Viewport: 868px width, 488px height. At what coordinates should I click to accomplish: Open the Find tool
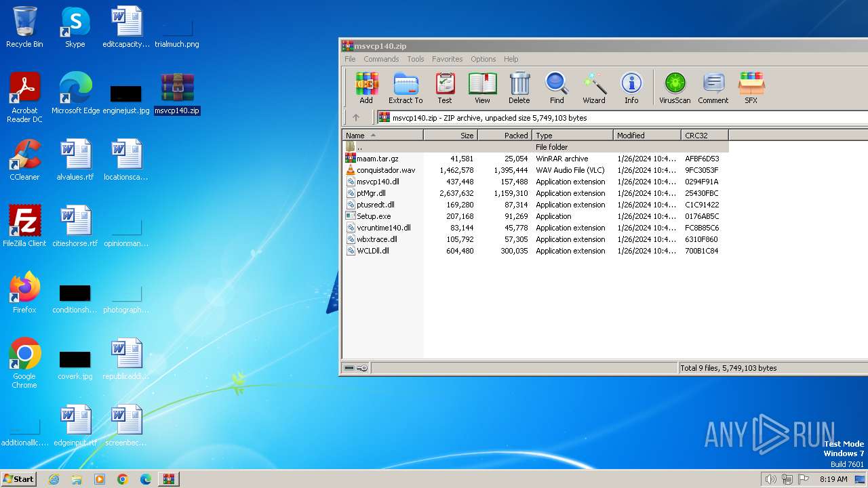(557, 88)
